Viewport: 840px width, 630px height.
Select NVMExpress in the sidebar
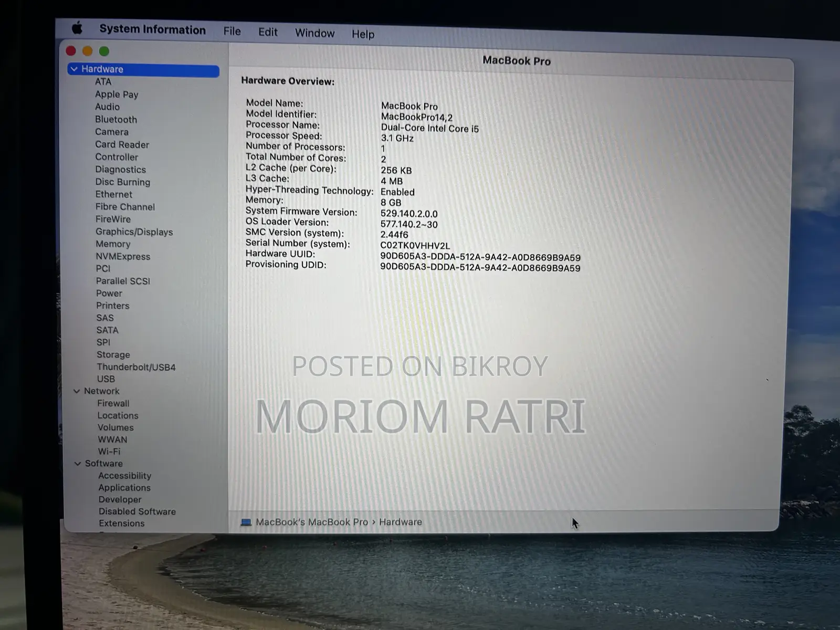coord(123,257)
